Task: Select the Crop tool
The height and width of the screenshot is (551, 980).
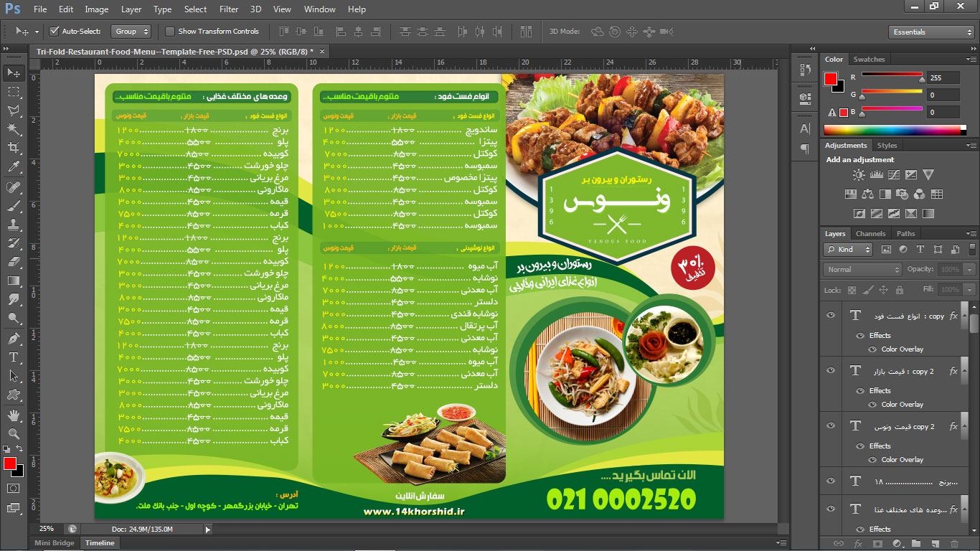Action: click(13, 148)
